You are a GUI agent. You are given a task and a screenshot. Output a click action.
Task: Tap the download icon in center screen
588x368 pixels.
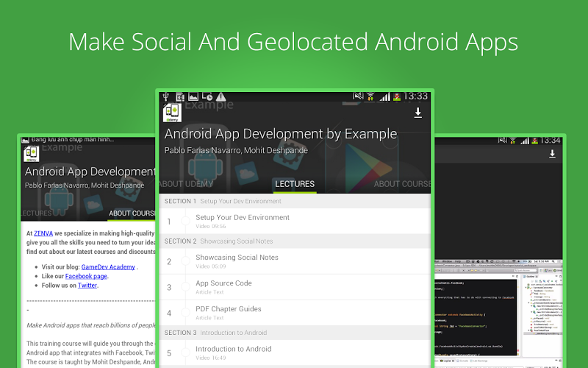[417, 113]
